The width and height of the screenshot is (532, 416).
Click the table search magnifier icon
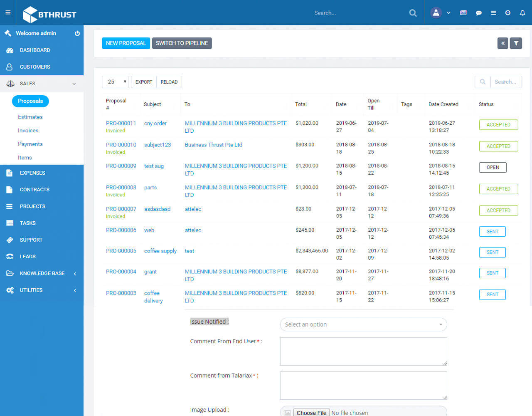click(x=483, y=82)
